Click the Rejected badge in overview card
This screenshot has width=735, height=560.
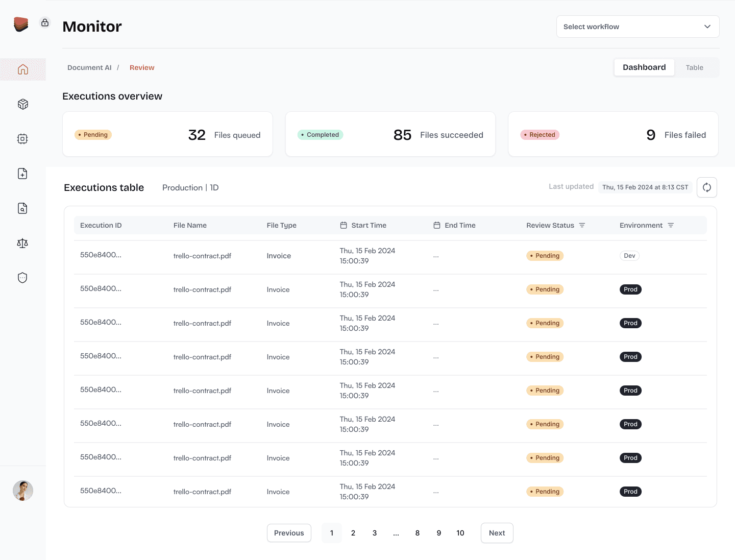point(540,135)
